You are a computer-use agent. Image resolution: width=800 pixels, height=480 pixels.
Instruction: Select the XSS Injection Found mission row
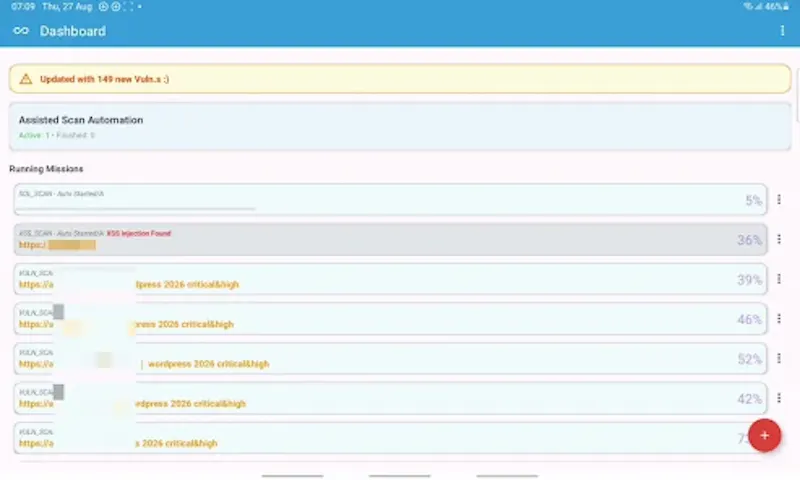(390, 239)
